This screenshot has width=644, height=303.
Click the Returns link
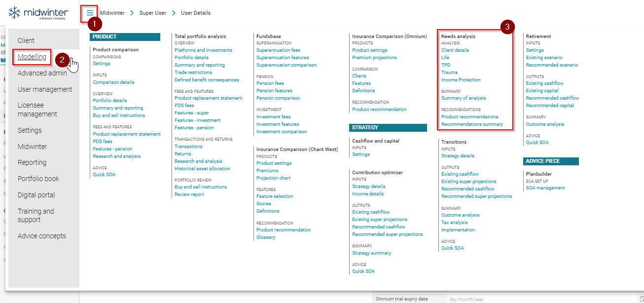(183, 154)
